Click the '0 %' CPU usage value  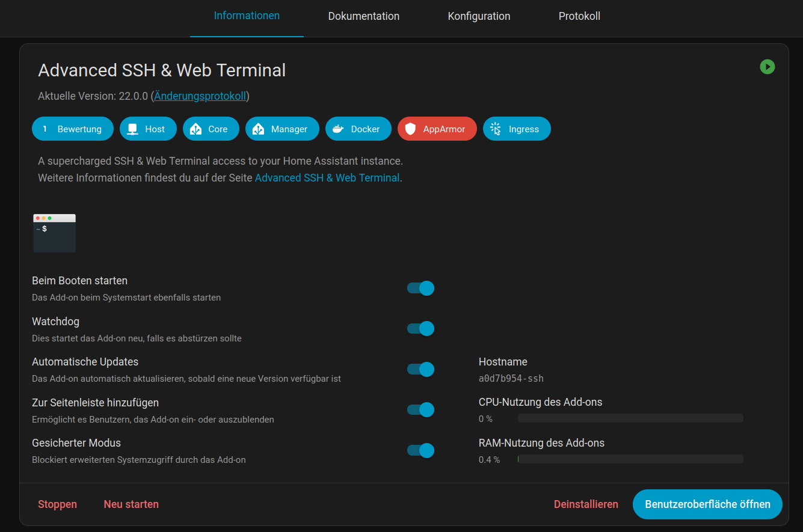(x=485, y=419)
